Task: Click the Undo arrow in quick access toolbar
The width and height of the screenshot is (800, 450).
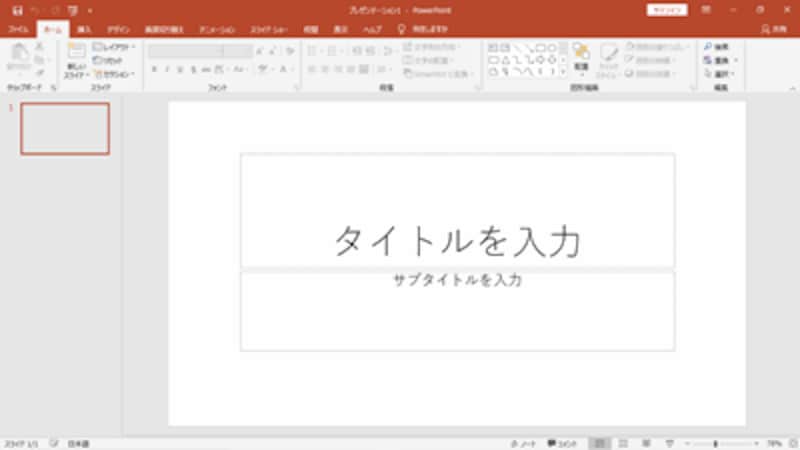Action: pos(35,10)
